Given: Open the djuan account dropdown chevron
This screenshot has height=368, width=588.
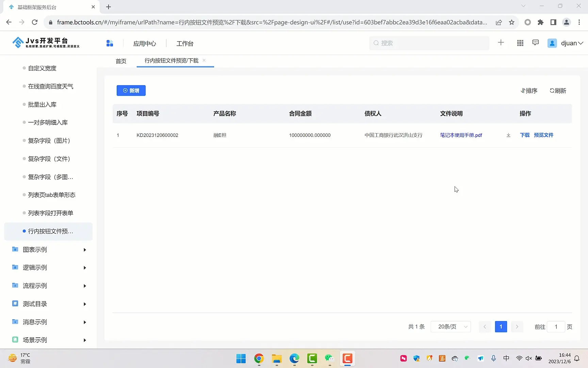Looking at the screenshot, I should (581, 43).
